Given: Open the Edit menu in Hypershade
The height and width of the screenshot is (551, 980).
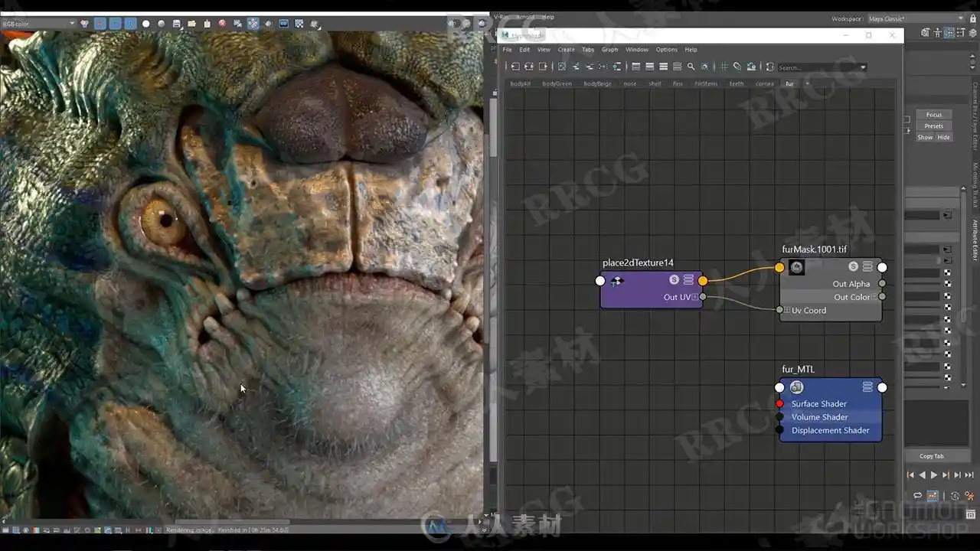Looking at the screenshot, I should pyautogui.click(x=524, y=50).
